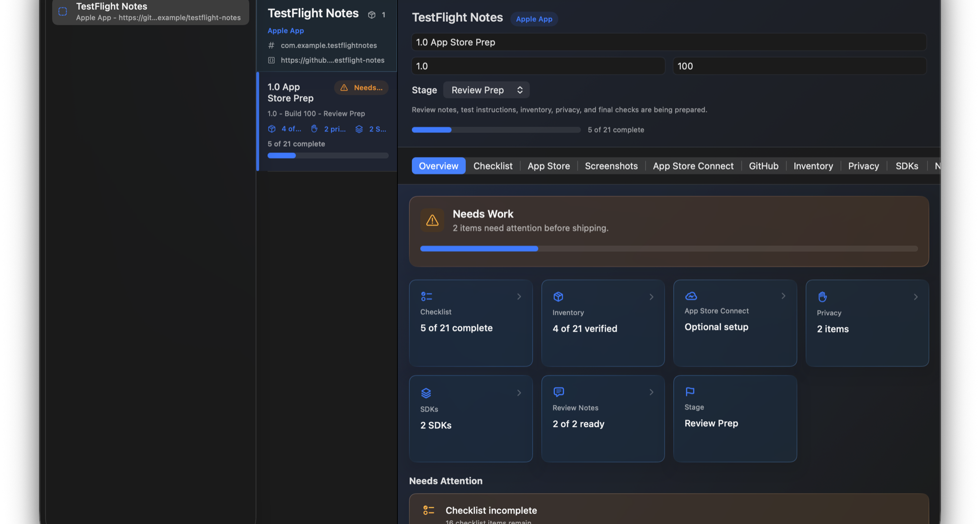This screenshot has width=980, height=524.
Task: Click the 1.0 - Build 100 - Review Prep text
Action: (316, 114)
